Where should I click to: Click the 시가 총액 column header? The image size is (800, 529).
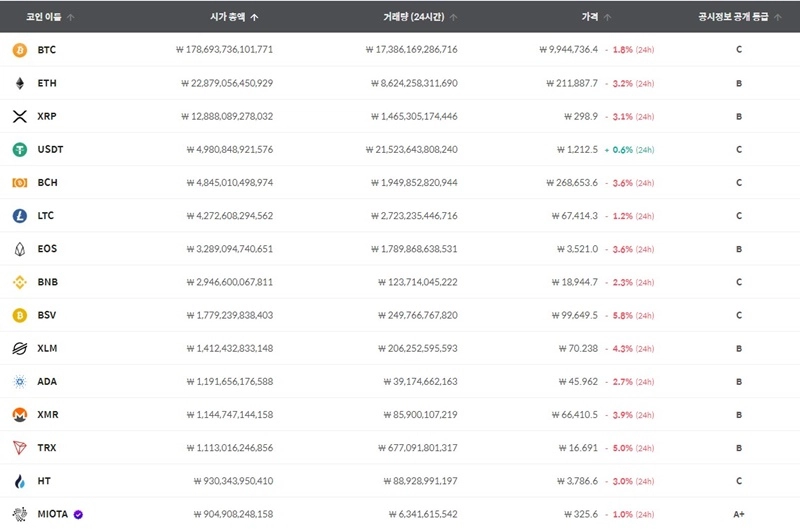tap(228, 17)
